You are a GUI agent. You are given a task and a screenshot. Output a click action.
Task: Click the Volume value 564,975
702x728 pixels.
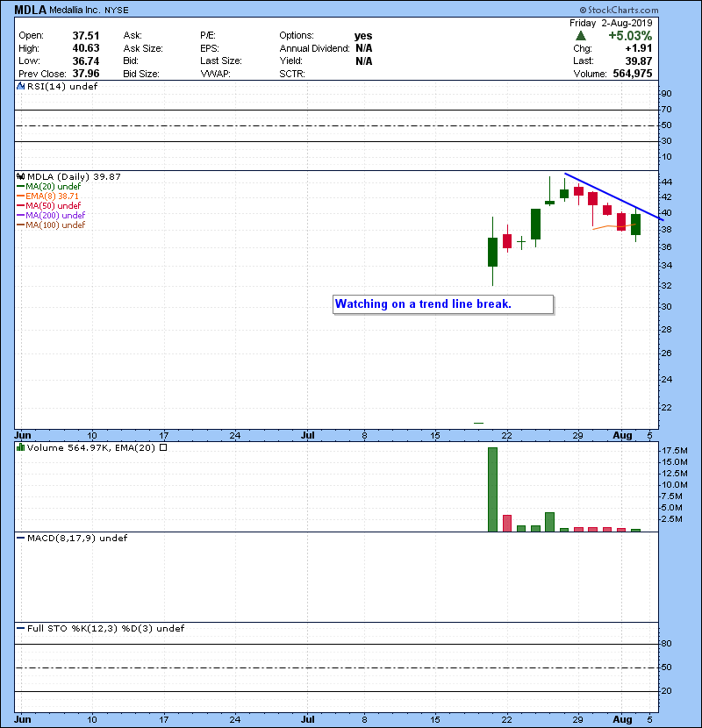click(633, 74)
